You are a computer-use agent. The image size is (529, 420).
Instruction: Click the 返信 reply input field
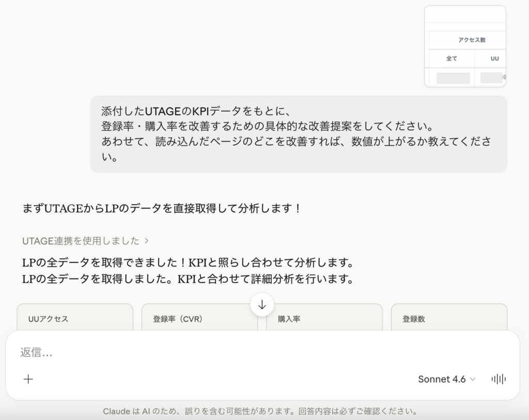pos(207,353)
